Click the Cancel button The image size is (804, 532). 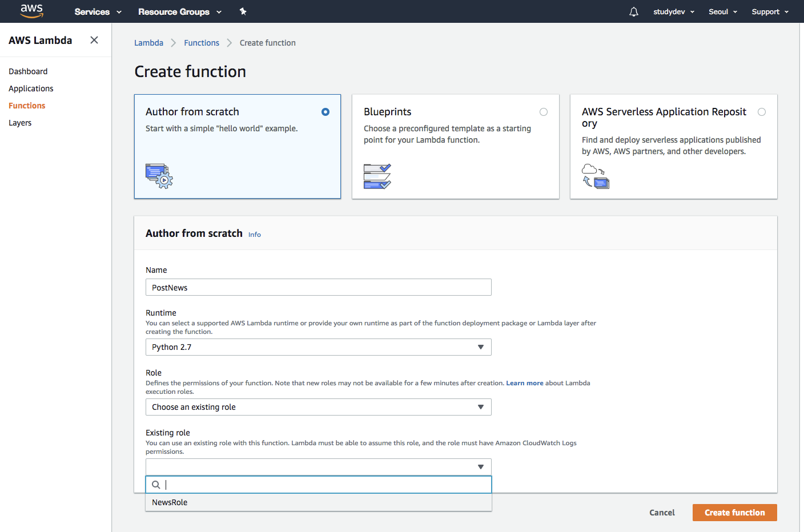[x=662, y=513]
